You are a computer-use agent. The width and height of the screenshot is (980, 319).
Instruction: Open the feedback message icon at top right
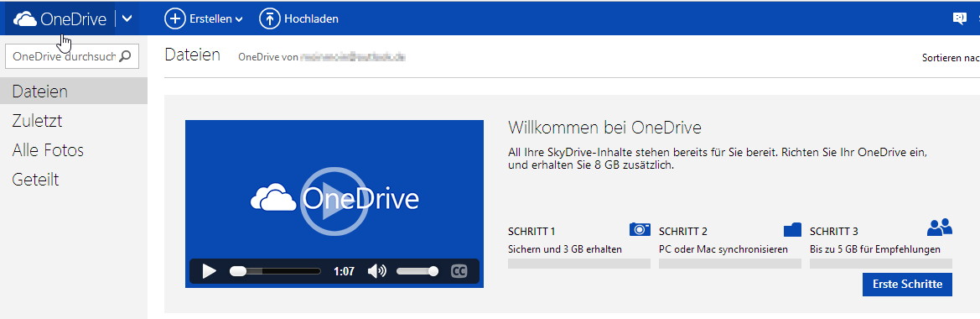[959, 18]
